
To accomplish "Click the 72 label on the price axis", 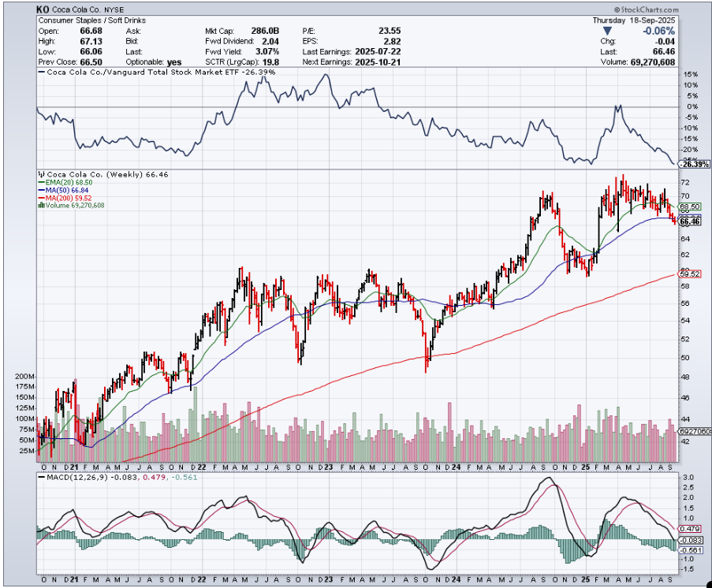I will pyautogui.click(x=685, y=183).
